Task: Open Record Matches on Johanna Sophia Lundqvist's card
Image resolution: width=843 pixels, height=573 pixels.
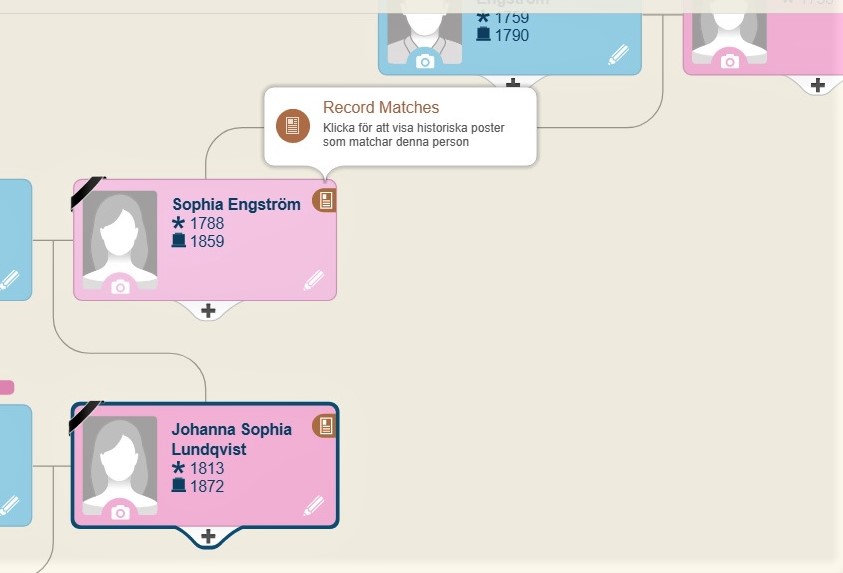Action: point(325,427)
